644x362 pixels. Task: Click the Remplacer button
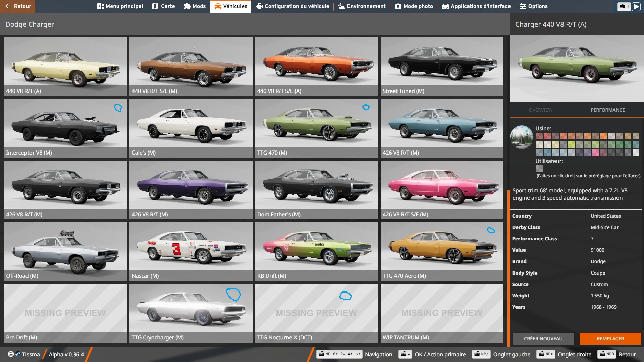click(610, 339)
